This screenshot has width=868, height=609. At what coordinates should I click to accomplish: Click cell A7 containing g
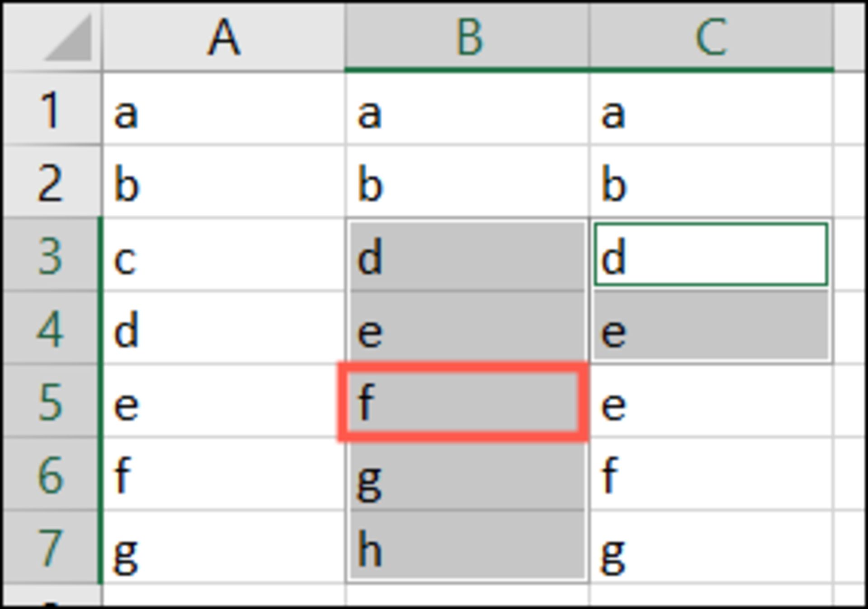(x=224, y=548)
